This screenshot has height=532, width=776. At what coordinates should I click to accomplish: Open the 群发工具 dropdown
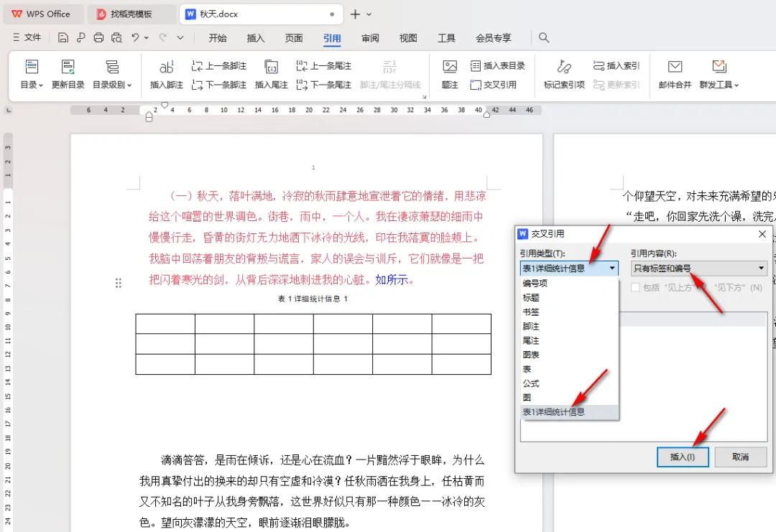click(719, 74)
